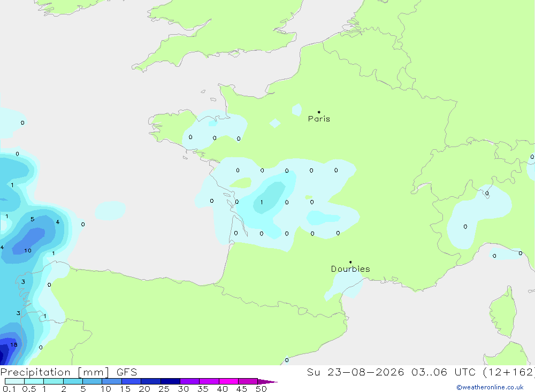The height and width of the screenshot is (392, 535).
Task: Pick the 40–45 mm legend color swatch
Action: tap(228, 381)
